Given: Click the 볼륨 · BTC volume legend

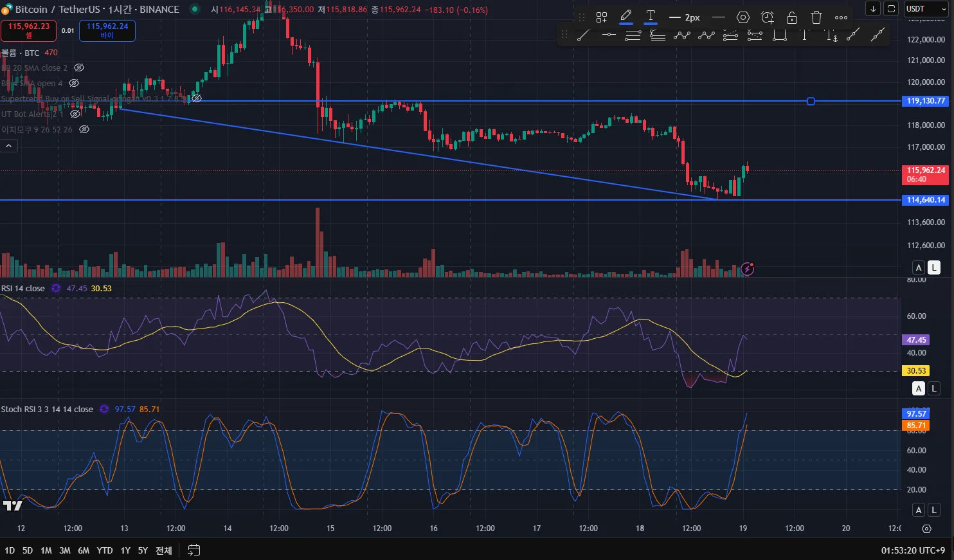Looking at the screenshot, I should tap(20, 53).
